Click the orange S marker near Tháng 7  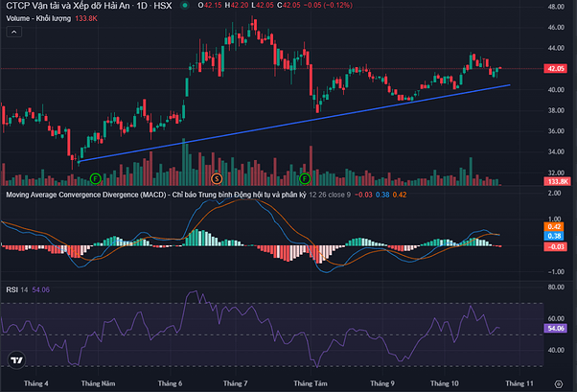point(217,179)
